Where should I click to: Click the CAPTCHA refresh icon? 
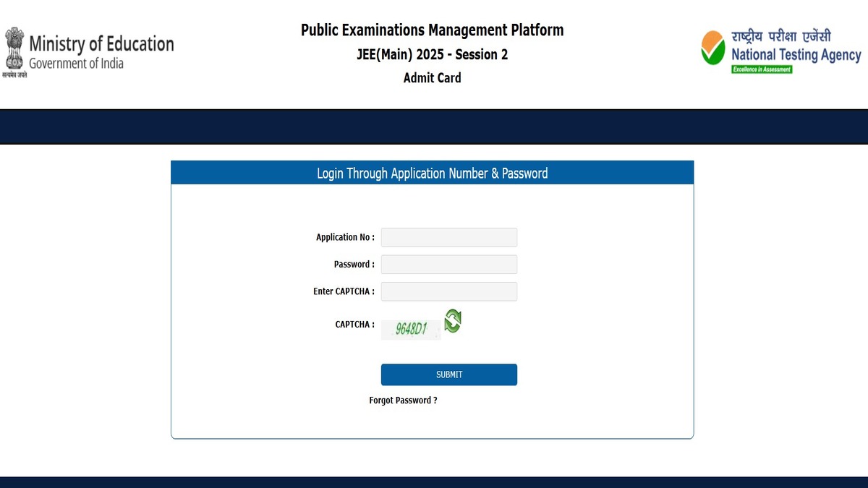pyautogui.click(x=451, y=320)
